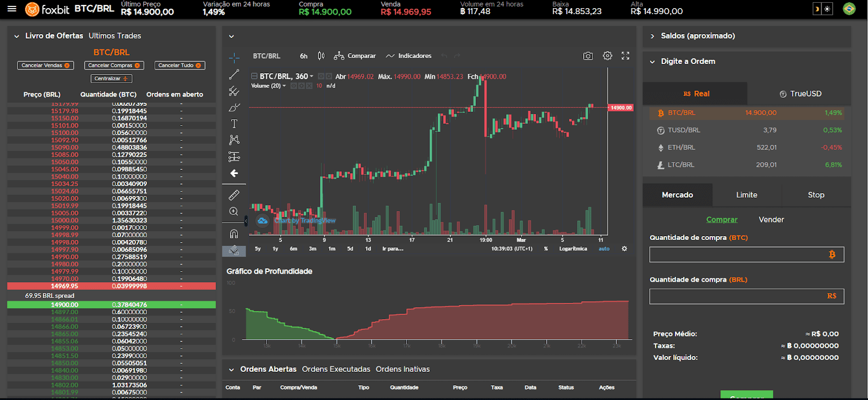Select the Comprar link
This screenshot has width=868, height=400.
[x=722, y=219]
